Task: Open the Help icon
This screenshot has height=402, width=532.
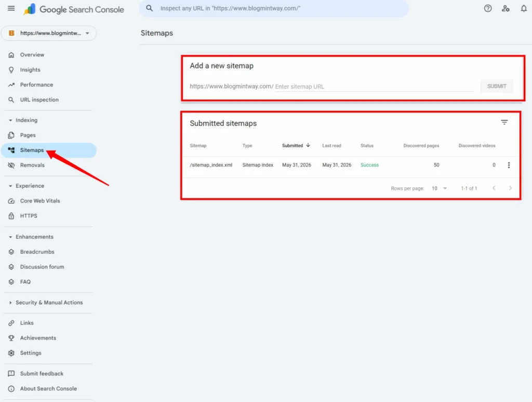Action: tap(487, 8)
